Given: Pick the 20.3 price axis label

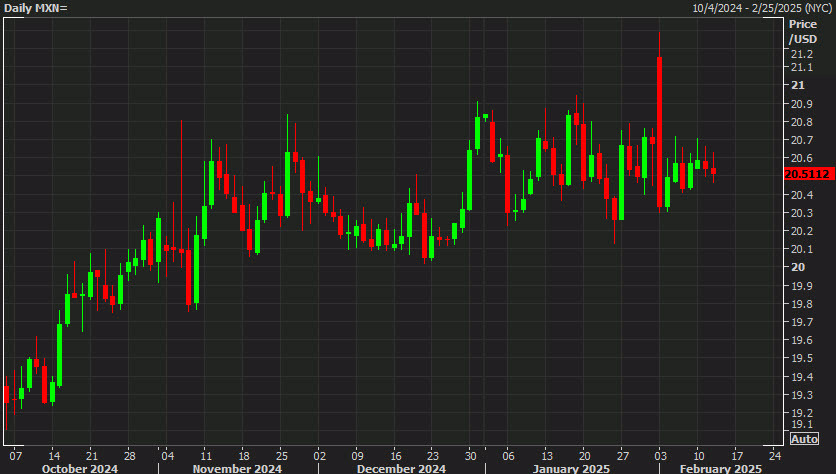Looking at the screenshot, I should coord(802,213).
